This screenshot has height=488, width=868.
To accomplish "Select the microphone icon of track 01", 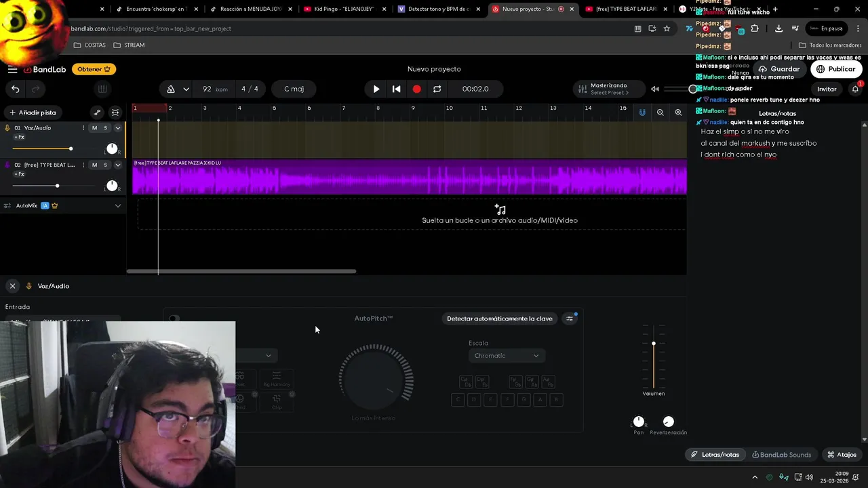I will coord(7,128).
